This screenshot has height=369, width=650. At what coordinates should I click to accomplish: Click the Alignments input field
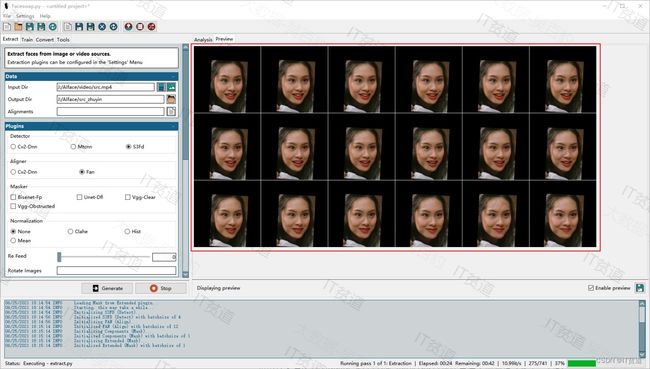111,111
